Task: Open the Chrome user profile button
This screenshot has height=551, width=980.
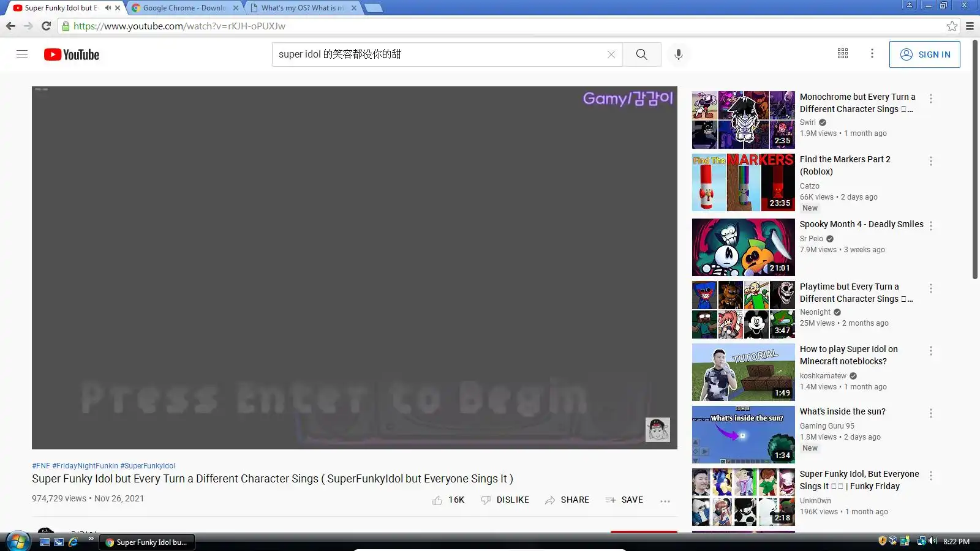Action: [x=910, y=5]
